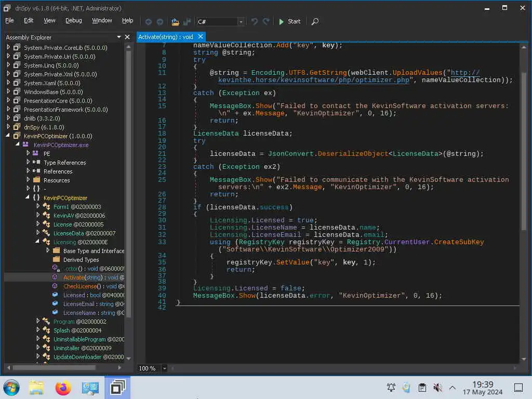Open the 100 % zoom dropdown
The height and width of the screenshot is (399, 532).
point(165,368)
